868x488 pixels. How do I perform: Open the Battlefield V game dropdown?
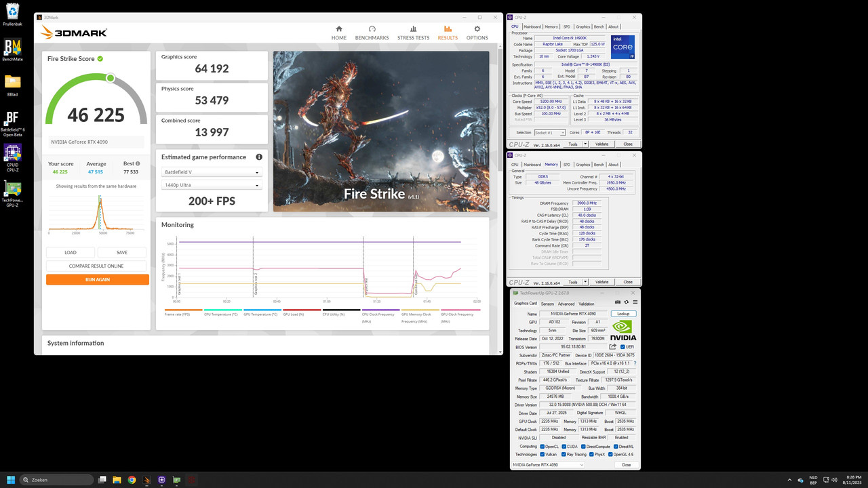tap(212, 172)
